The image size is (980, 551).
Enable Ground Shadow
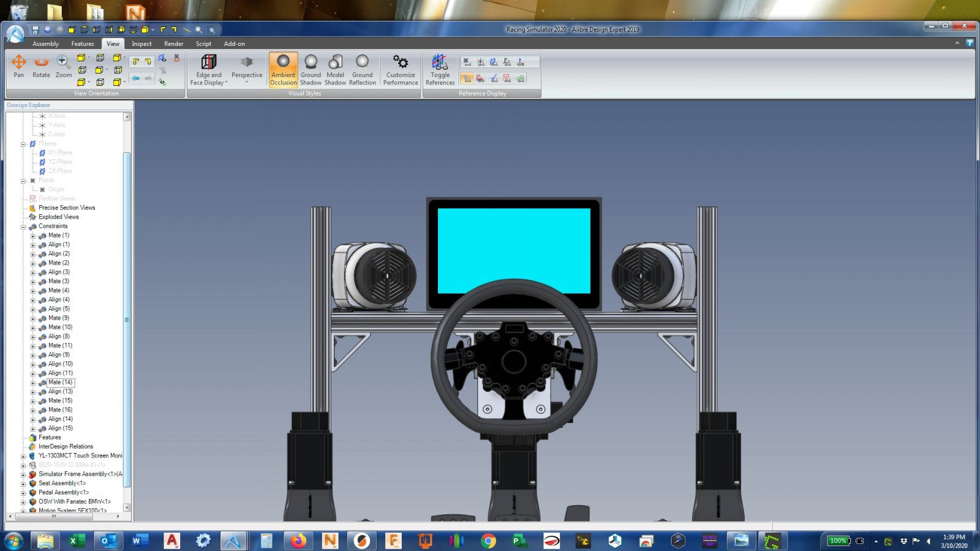coord(311,69)
